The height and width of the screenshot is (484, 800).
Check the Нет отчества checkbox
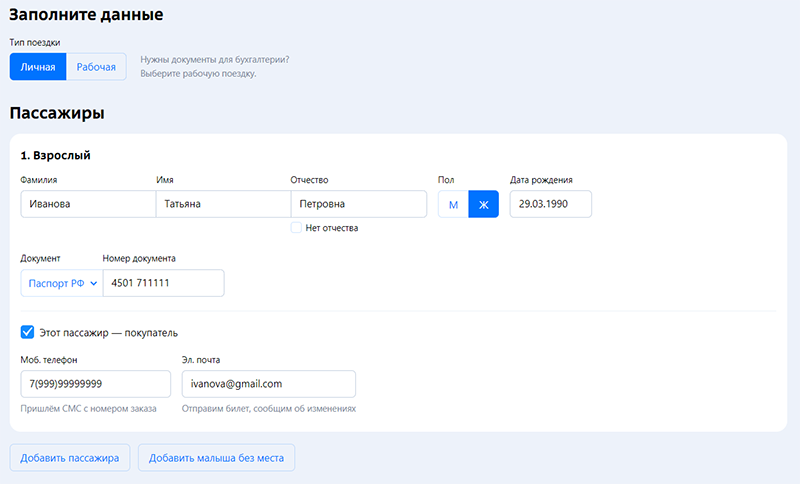click(296, 227)
